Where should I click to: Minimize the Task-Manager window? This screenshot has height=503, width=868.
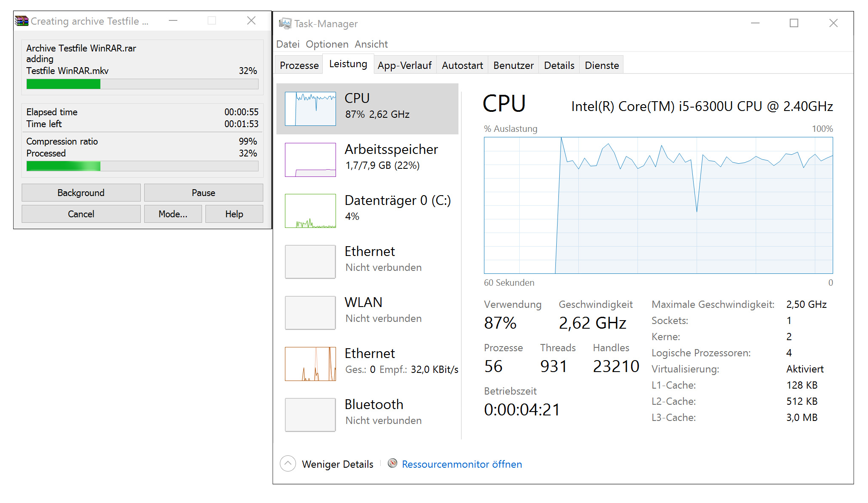755,23
